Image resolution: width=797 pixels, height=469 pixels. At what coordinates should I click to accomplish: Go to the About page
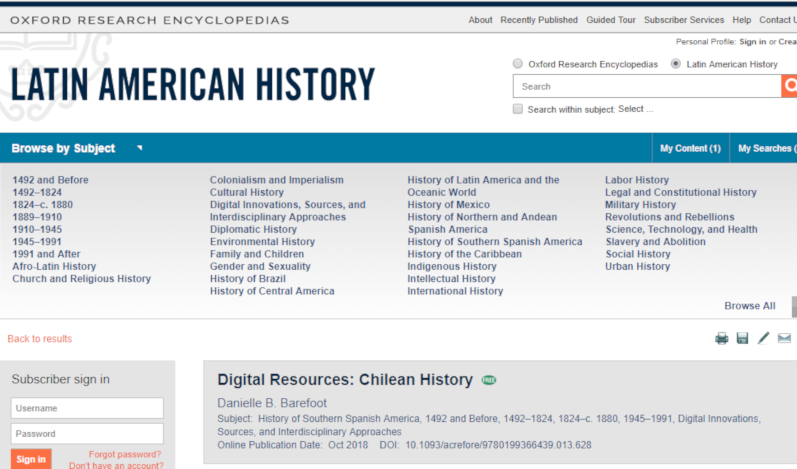point(480,20)
